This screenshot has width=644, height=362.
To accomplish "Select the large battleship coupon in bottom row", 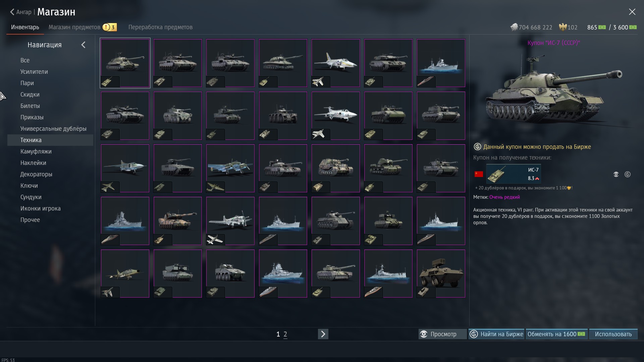I will pyautogui.click(x=283, y=274).
